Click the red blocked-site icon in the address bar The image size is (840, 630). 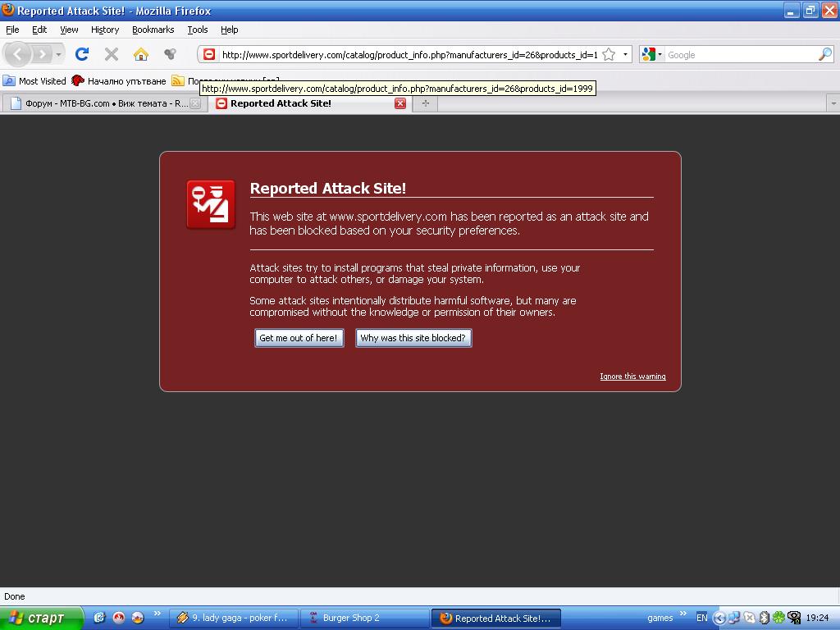point(209,55)
